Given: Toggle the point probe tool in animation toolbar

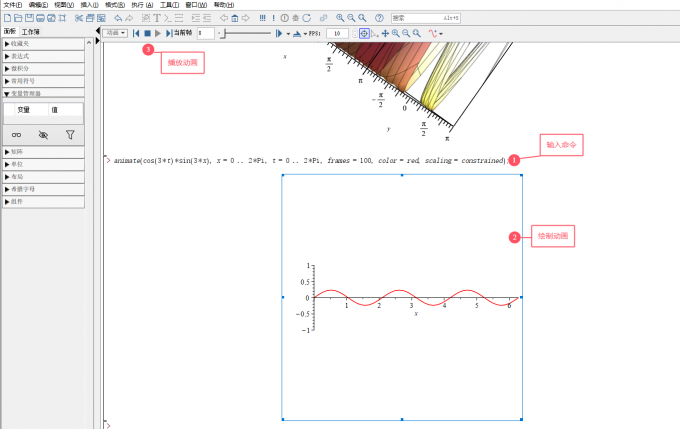Looking at the screenshot, I should click(364, 33).
